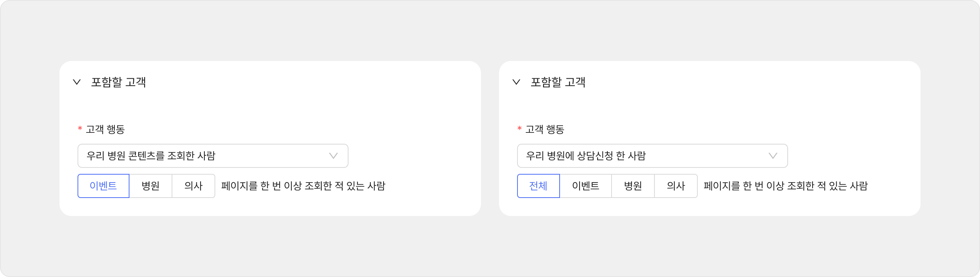Screen dimensions: 980x277
Task: Click the 포함할 고객 heading in left card
Action: (x=118, y=82)
